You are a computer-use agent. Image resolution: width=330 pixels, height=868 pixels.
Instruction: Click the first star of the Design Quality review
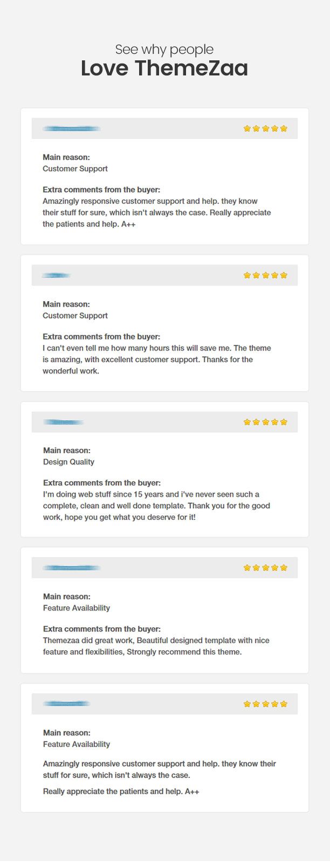point(247,422)
